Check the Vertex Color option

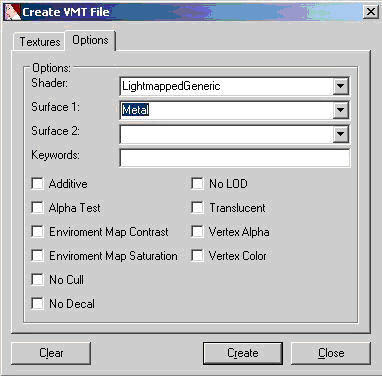click(197, 256)
